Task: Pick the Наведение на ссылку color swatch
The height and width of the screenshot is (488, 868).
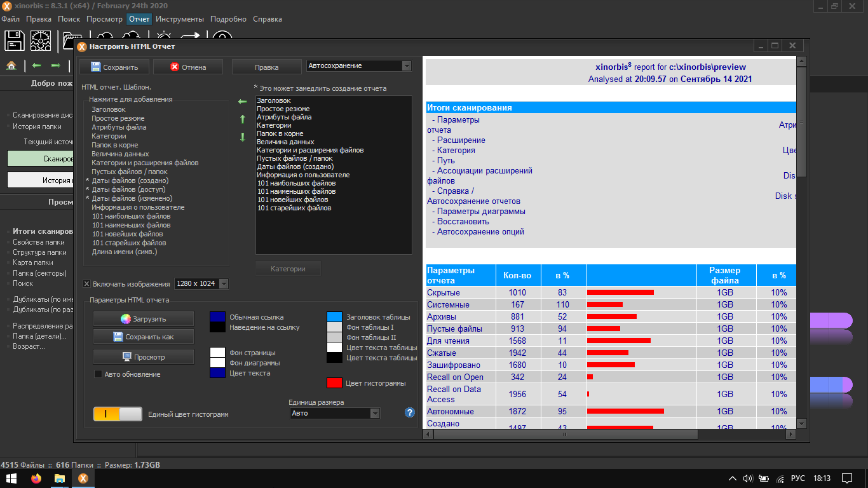Action: pos(218,327)
